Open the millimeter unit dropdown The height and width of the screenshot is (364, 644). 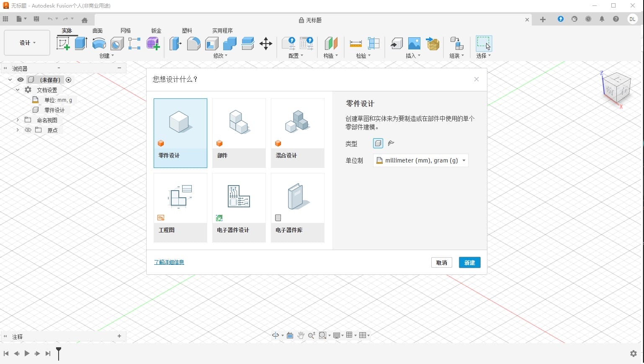pos(420,160)
